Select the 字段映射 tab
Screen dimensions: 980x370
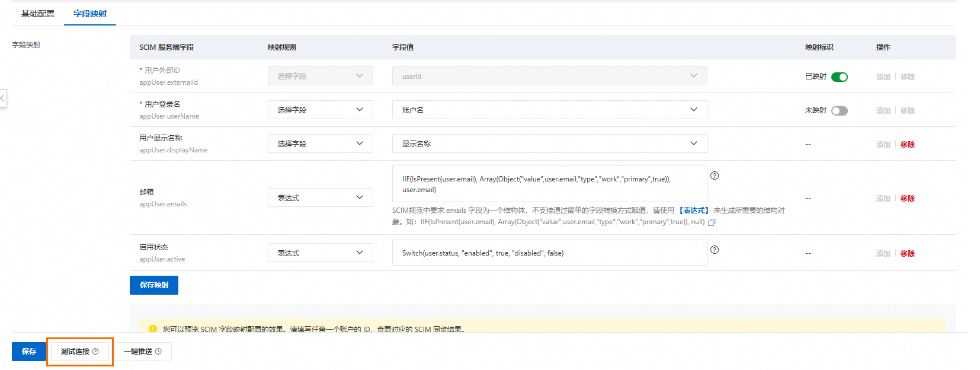(x=90, y=14)
